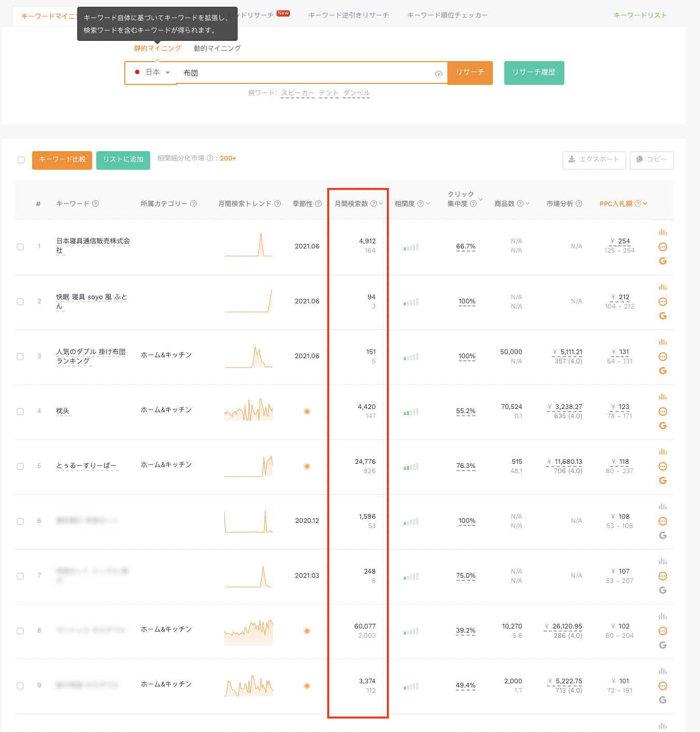This screenshot has height=732, width=700.
Task: Toggle the select-all checkbox above the table
Action: tap(21, 160)
